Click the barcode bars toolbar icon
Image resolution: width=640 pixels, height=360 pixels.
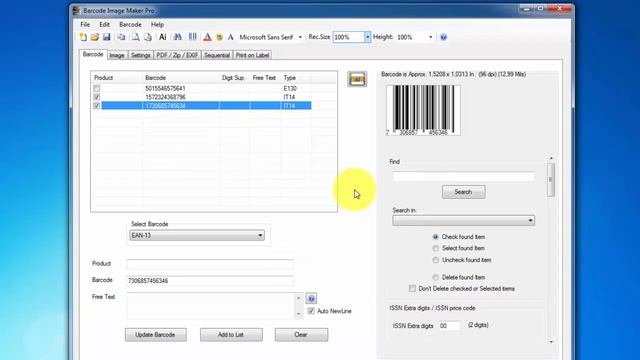click(x=192, y=37)
